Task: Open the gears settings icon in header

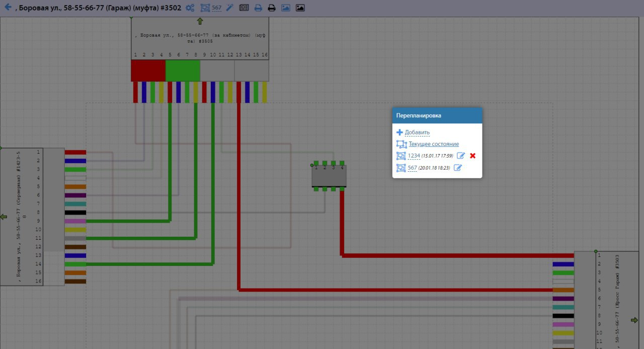Action: point(190,8)
